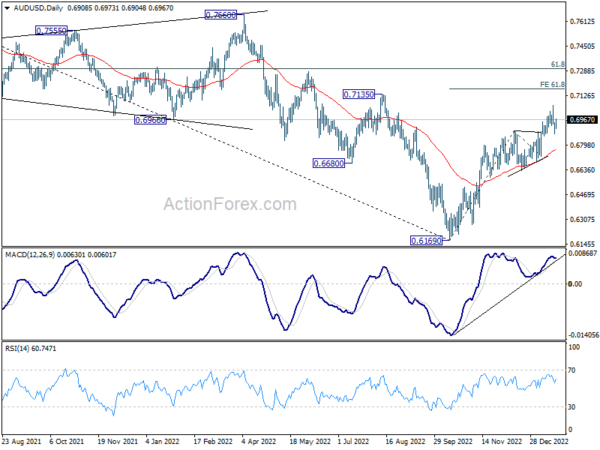Image resolution: width=600 pixels, height=450 pixels.
Task: Select the 0.69680 support price label
Action: (150, 120)
